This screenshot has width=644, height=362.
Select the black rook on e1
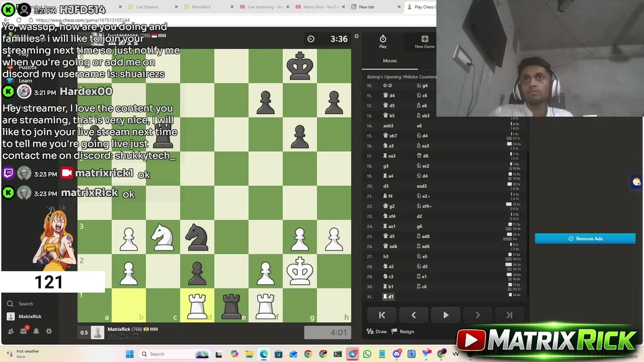231,306
